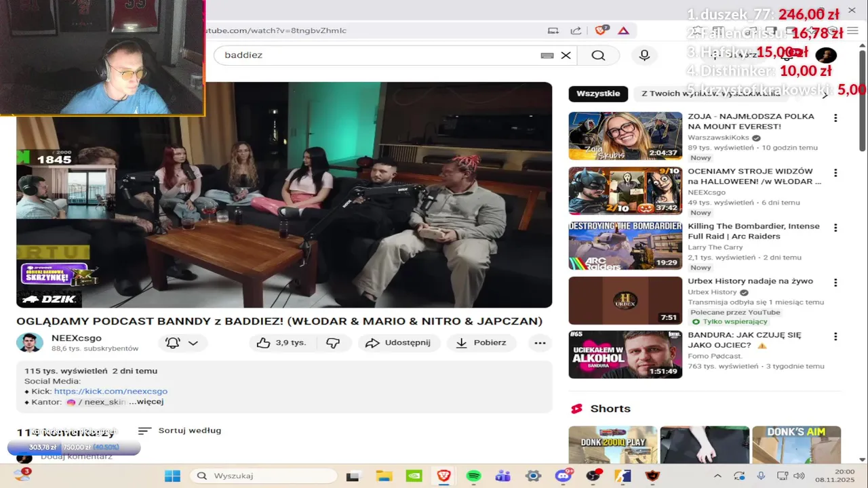868x488 pixels.
Task: Open the volume icon in system tray
Action: click(799, 476)
